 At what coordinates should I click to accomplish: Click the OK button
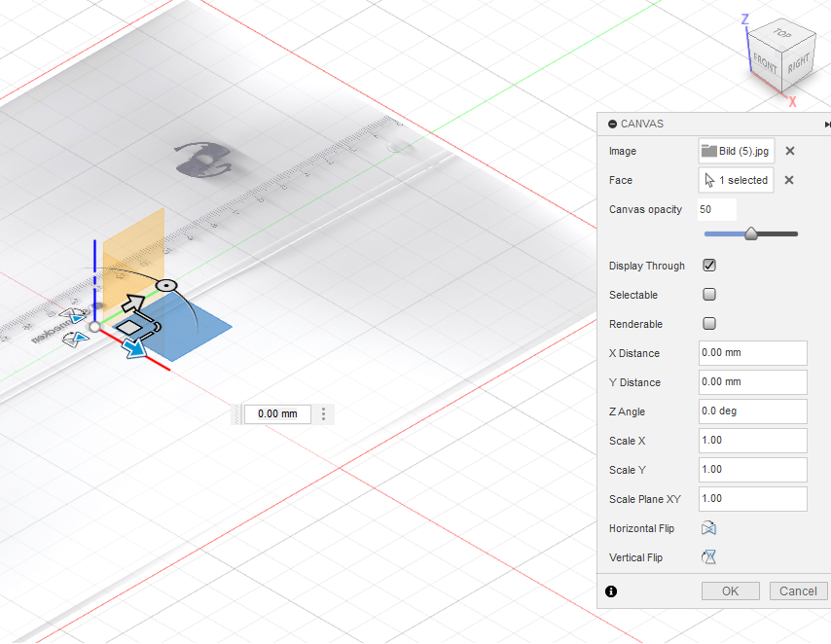pyautogui.click(x=731, y=590)
